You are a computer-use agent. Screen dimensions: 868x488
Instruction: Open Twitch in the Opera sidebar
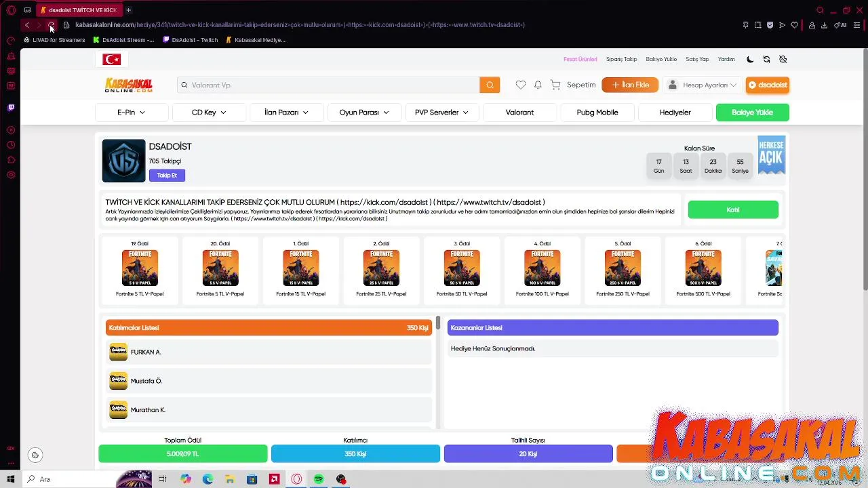point(11,107)
